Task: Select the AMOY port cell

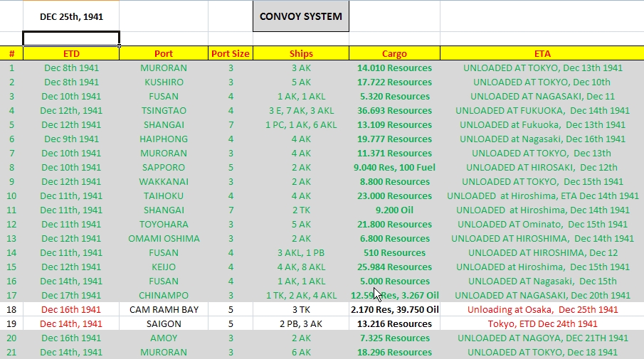Action: point(164,338)
